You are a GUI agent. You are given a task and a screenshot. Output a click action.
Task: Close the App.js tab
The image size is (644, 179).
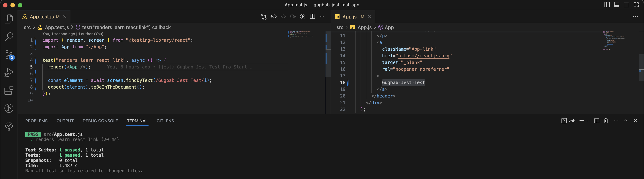pos(370,17)
